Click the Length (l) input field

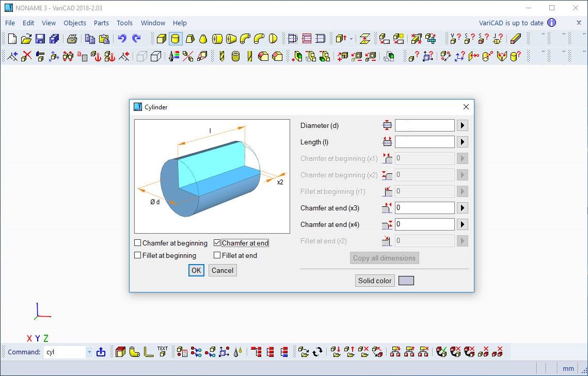point(425,142)
